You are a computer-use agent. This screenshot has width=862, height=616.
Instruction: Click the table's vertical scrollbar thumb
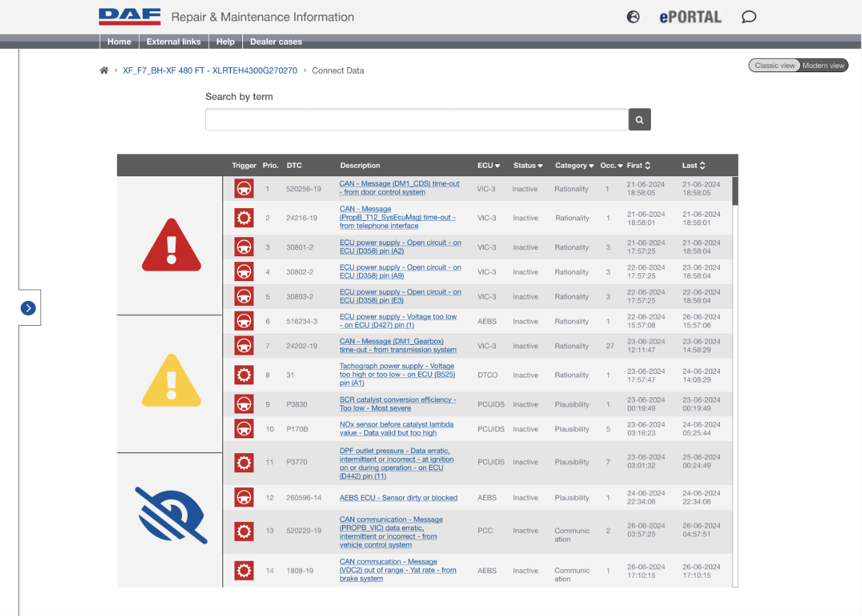click(x=735, y=191)
